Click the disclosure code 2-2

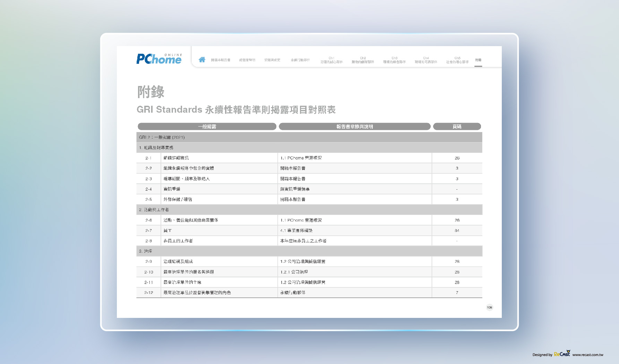(148, 168)
